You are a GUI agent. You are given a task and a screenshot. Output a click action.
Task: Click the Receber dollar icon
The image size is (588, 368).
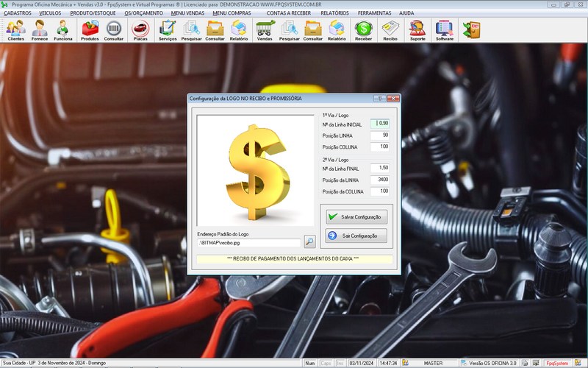point(363,29)
